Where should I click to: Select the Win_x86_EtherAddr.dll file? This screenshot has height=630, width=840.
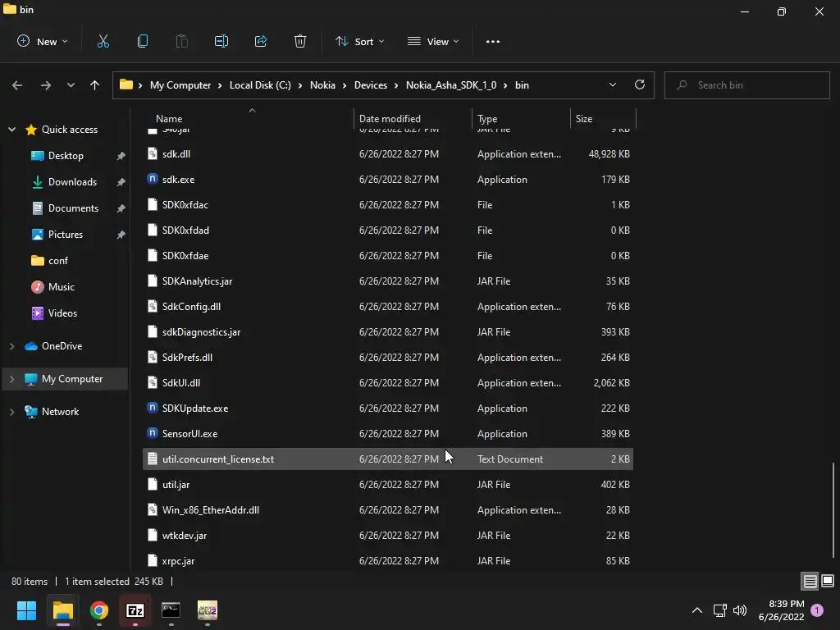tap(388, 509)
